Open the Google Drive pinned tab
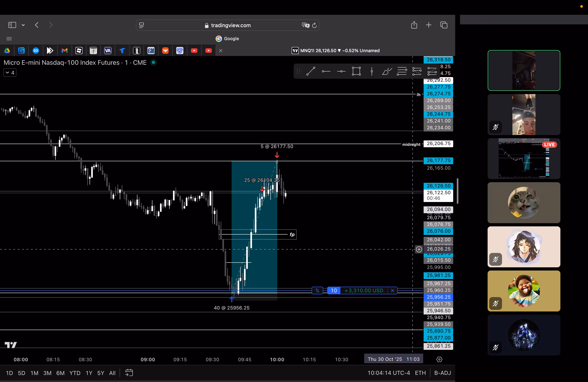 coord(7,51)
